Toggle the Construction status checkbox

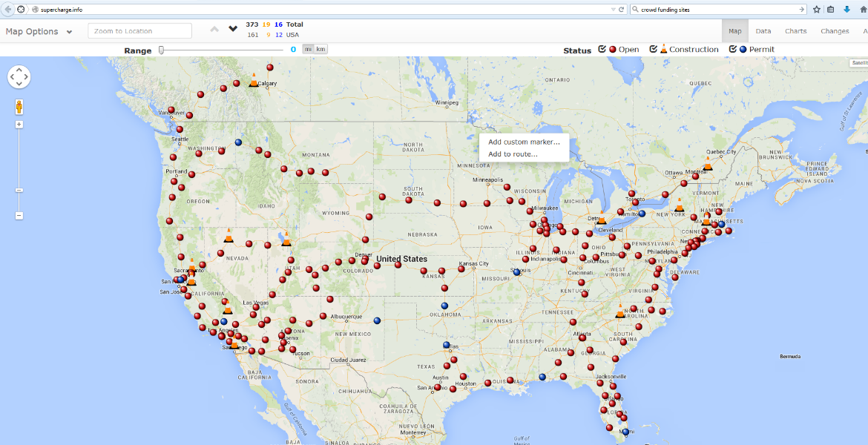(x=654, y=50)
